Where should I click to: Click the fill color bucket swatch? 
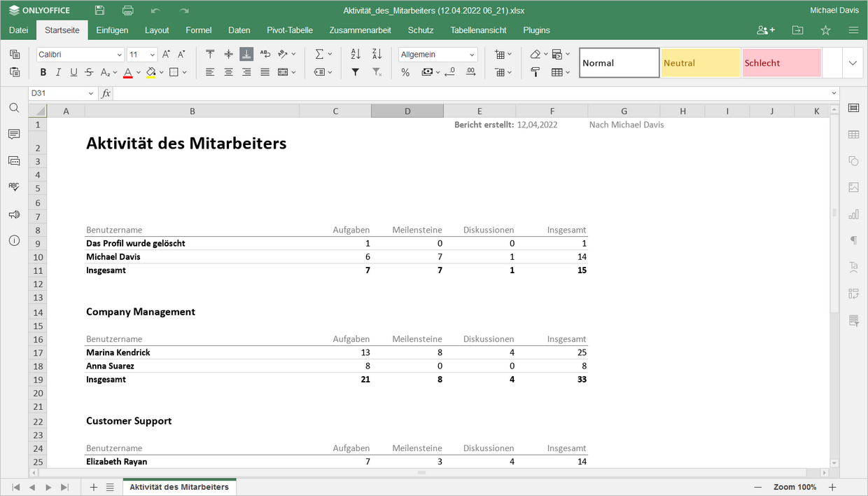click(150, 72)
